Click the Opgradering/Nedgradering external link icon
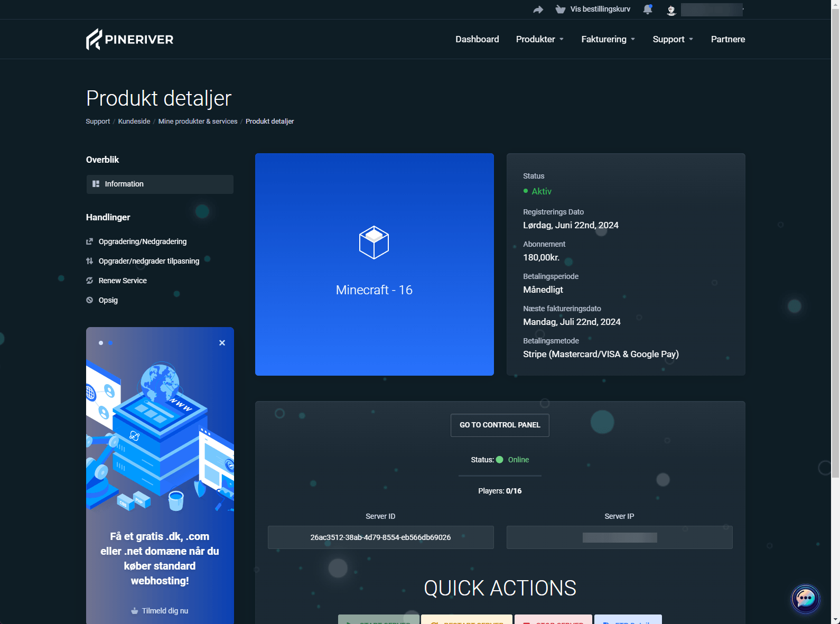Screen dimensions: 840x624 pos(89,241)
